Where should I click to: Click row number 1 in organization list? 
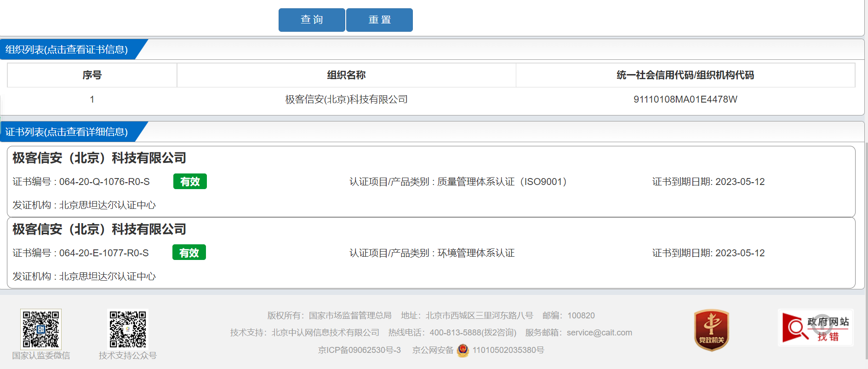tap(92, 99)
